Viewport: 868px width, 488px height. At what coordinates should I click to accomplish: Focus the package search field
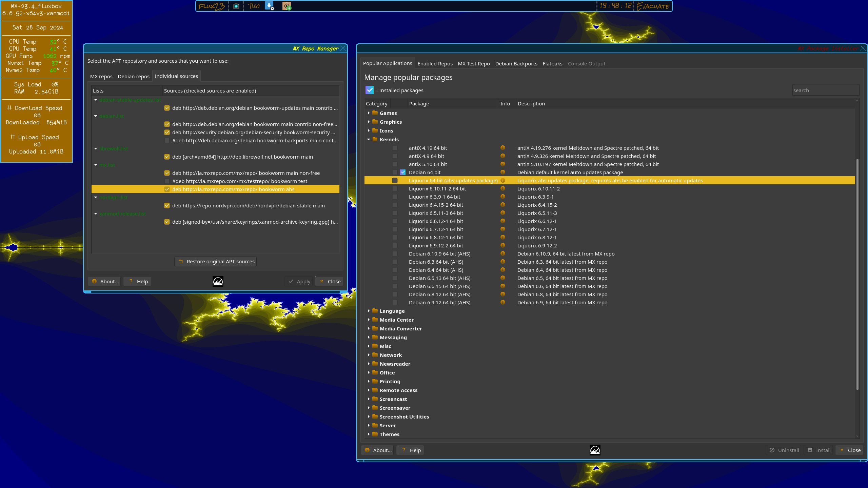point(825,90)
